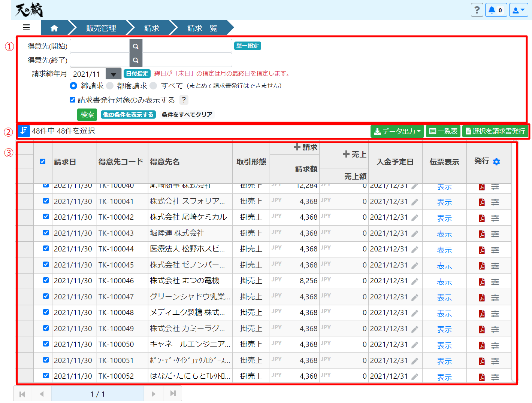
Task: Uncheck row TK-100050 checkbox
Action: pyautogui.click(x=46, y=344)
